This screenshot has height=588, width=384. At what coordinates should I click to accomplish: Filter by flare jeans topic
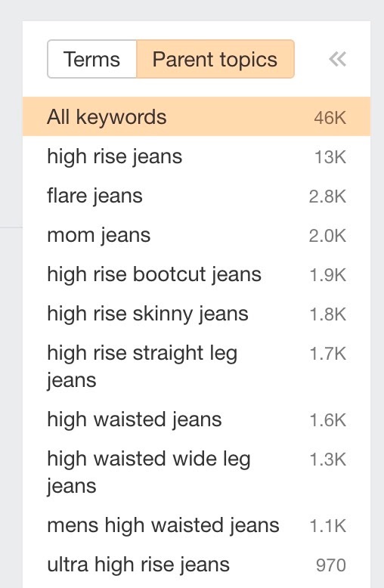click(197, 196)
